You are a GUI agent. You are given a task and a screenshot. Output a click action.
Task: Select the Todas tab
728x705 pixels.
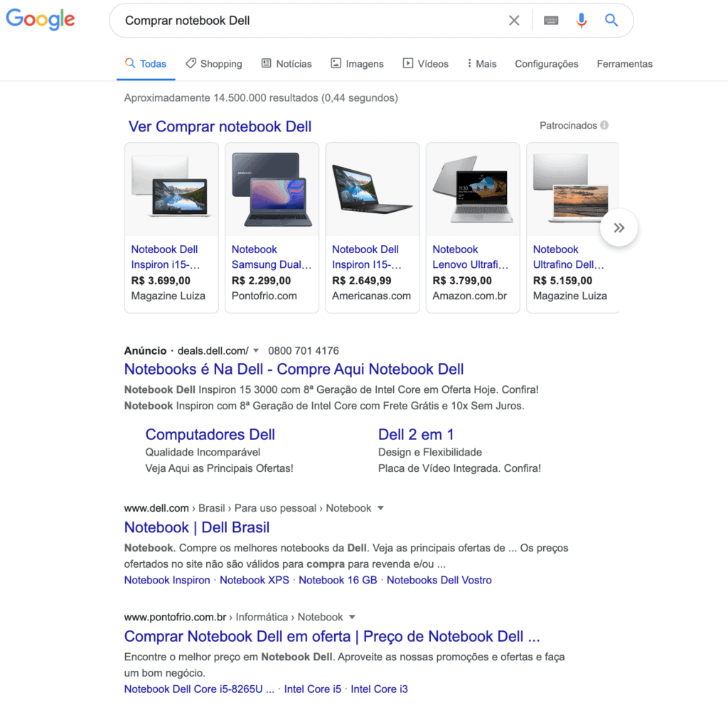145,64
